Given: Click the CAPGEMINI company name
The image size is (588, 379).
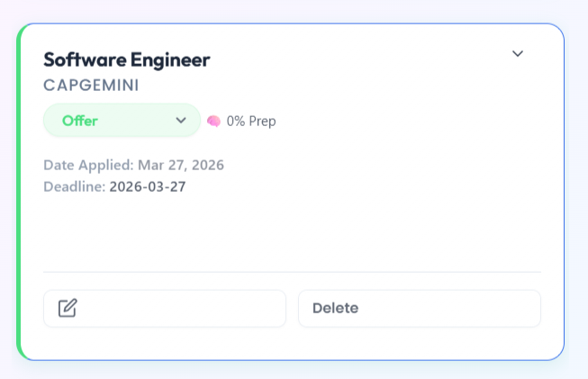Looking at the screenshot, I should [x=91, y=86].
